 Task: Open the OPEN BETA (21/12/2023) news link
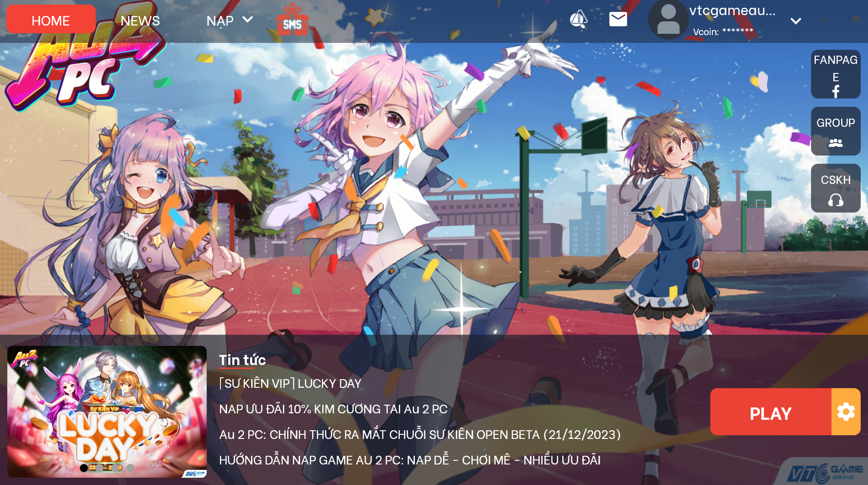coord(420,434)
